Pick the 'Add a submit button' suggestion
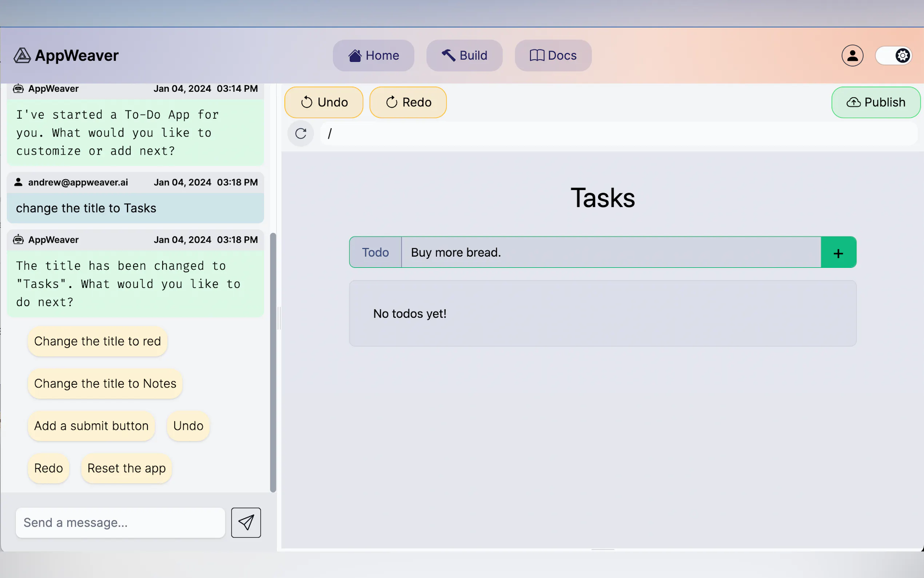This screenshot has height=578, width=924. 91,426
